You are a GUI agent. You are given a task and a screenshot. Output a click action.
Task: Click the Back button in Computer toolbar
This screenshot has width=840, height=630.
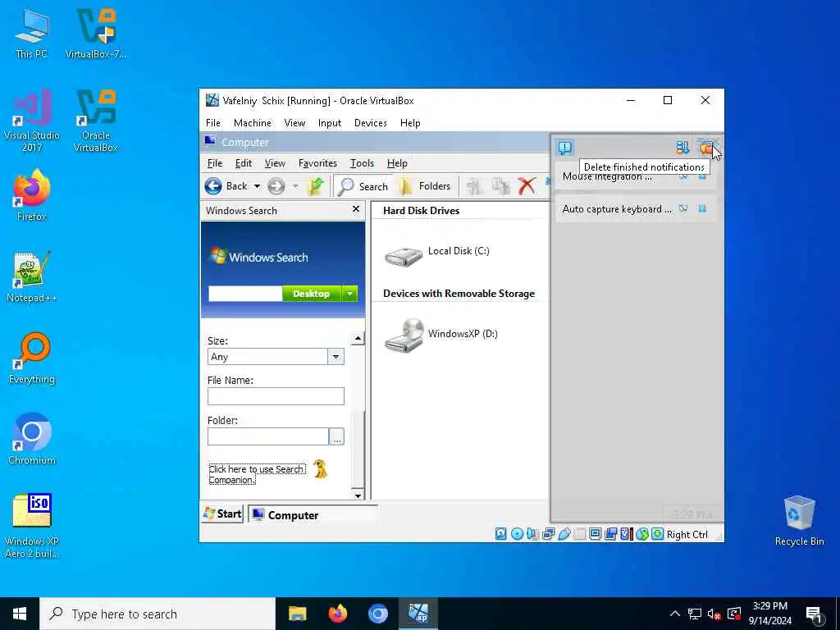pos(226,186)
